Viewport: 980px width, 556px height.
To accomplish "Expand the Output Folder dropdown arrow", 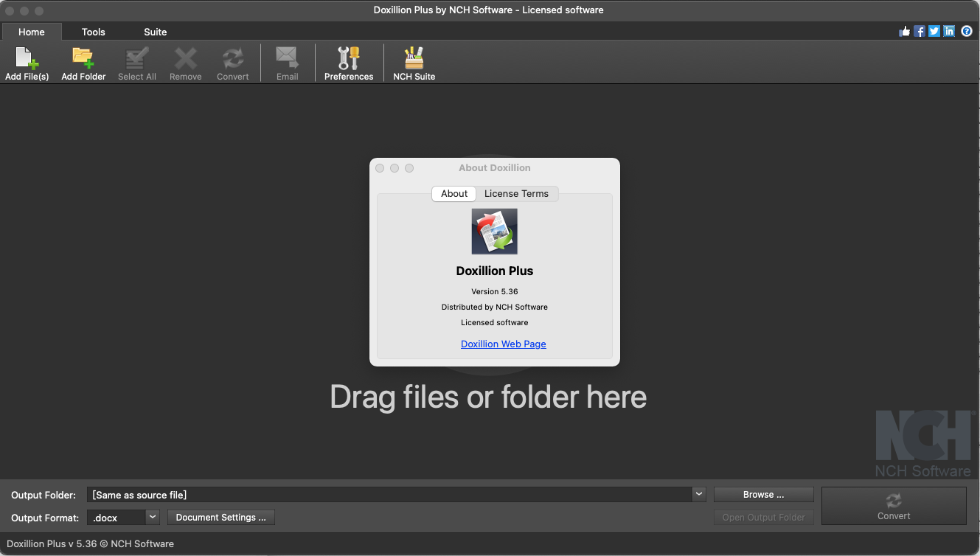I will [698, 494].
